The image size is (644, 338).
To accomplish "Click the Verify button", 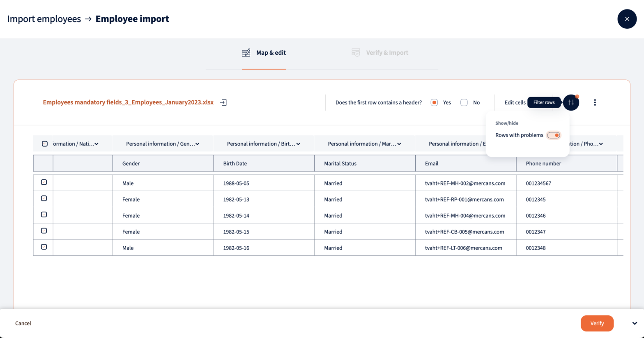I will point(597,324).
